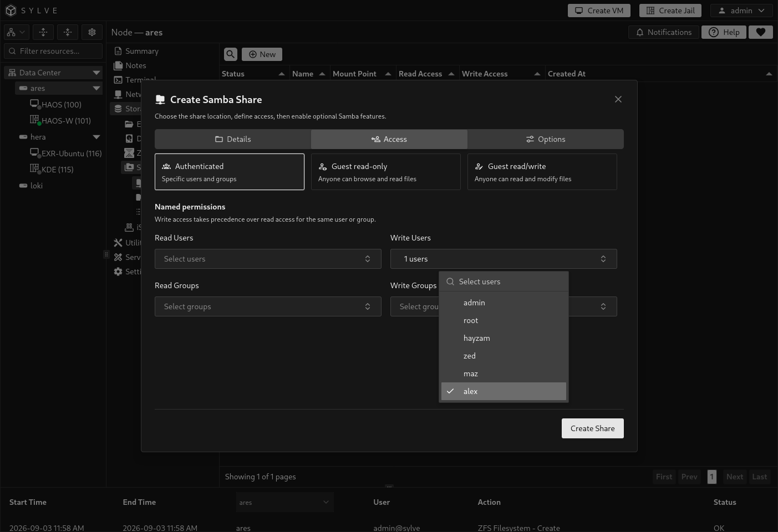Open the tree view mode dropdown

pos(16,32)
